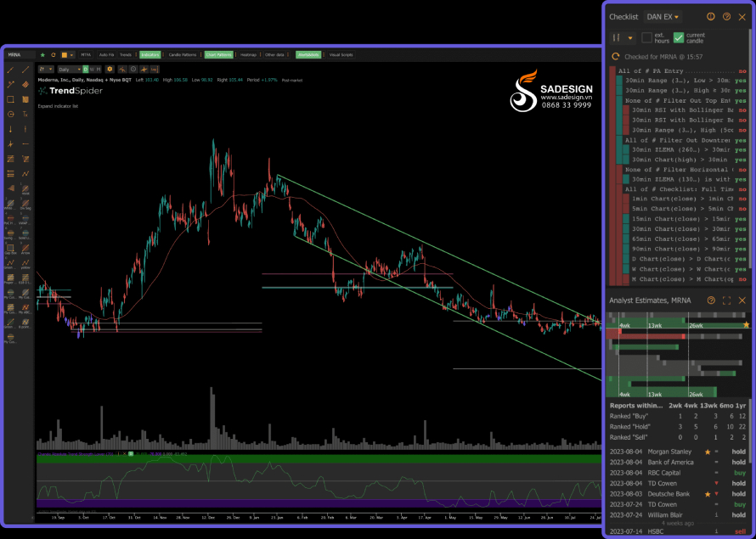Click the "Ranked "Buy"" row label

(x=629, y=416)
